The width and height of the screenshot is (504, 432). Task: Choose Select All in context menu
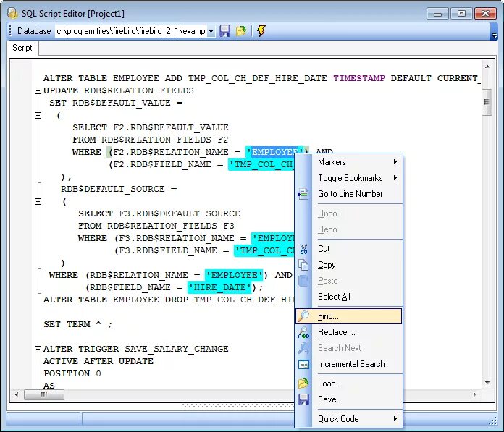pyautogui.click(x=349, y=297)
